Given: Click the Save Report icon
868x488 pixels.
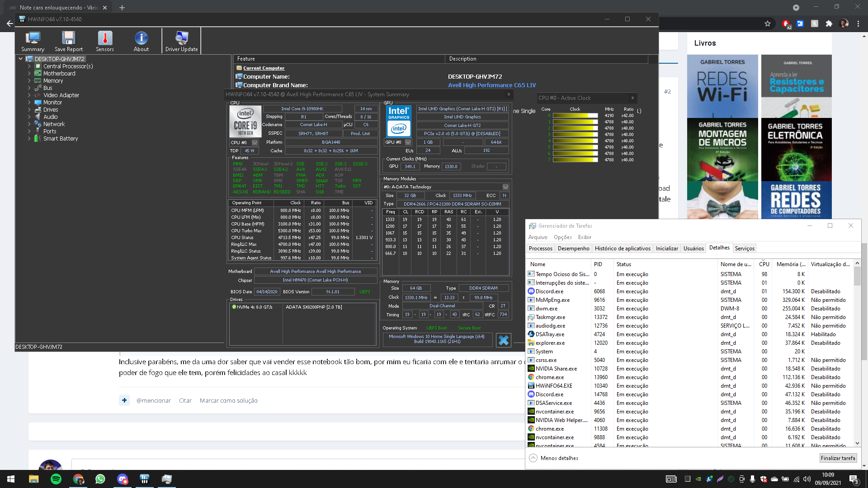Looking at the screenshot, I should click(69, 41).
